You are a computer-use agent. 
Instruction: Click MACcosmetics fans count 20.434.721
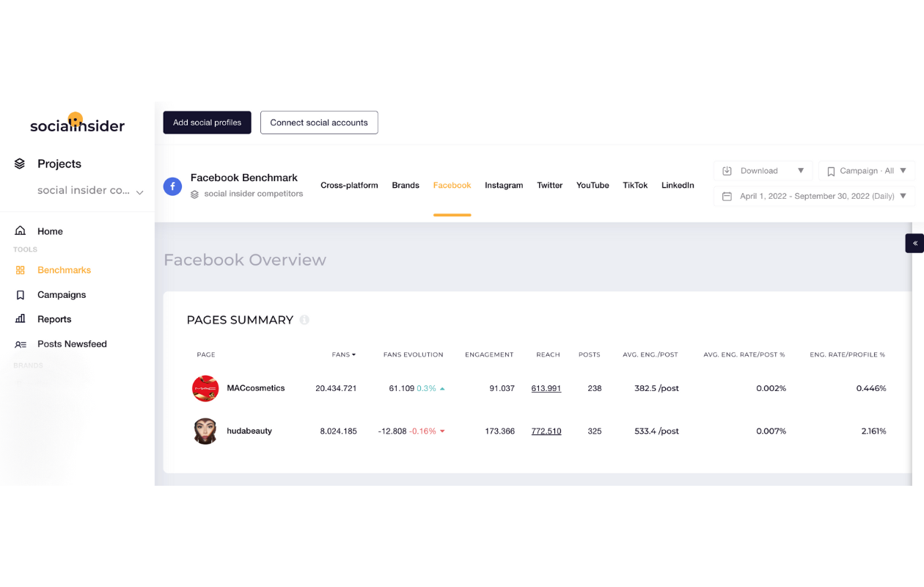pos(336,388)
